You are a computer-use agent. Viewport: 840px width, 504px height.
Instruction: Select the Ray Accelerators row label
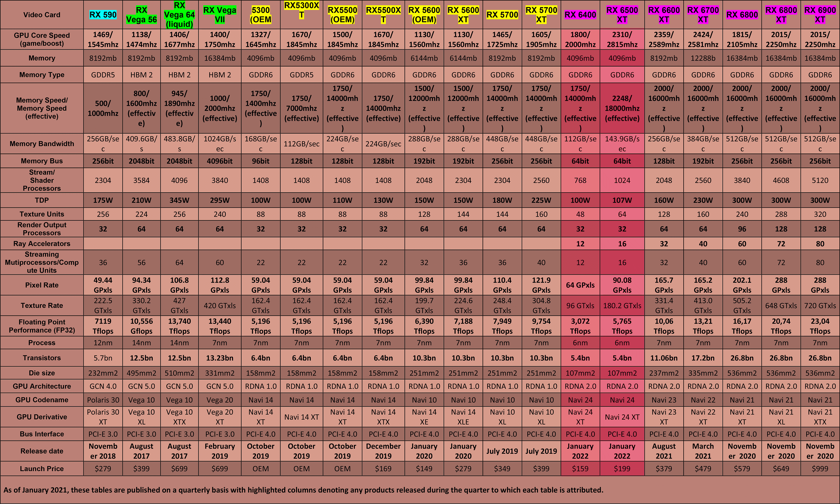(x=42, y=244)
